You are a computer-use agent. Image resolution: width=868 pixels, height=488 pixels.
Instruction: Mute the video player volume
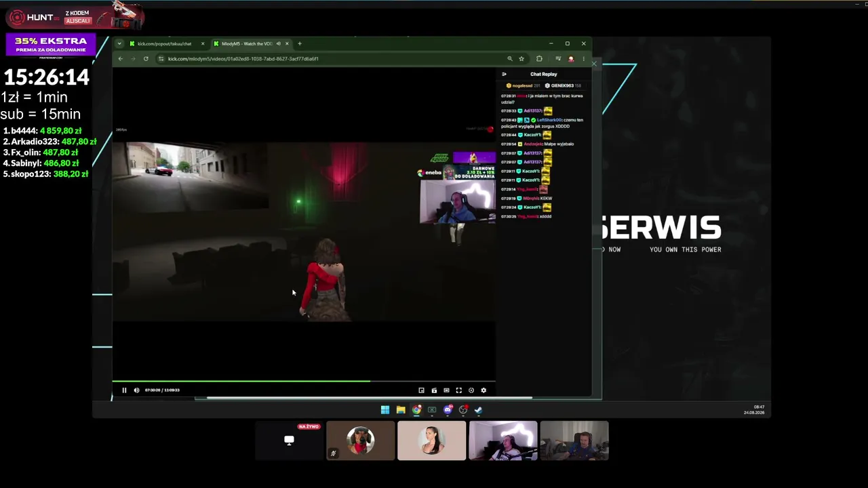pos(136,390)
